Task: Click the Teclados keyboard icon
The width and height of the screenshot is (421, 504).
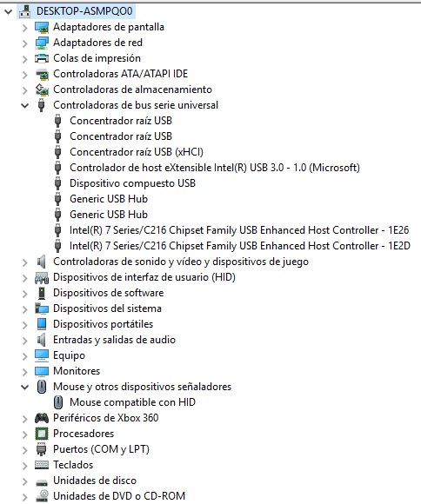Action: click(42, 465)
